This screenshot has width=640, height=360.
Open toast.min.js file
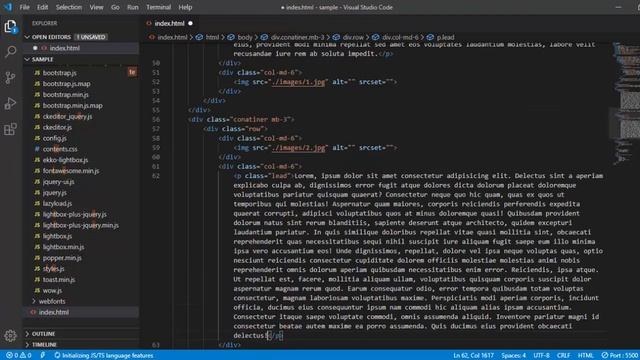click(x=59, y=280)
